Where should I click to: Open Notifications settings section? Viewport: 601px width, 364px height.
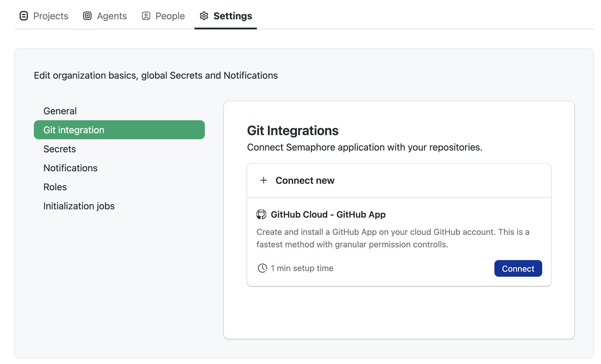[x=119, y=168]
